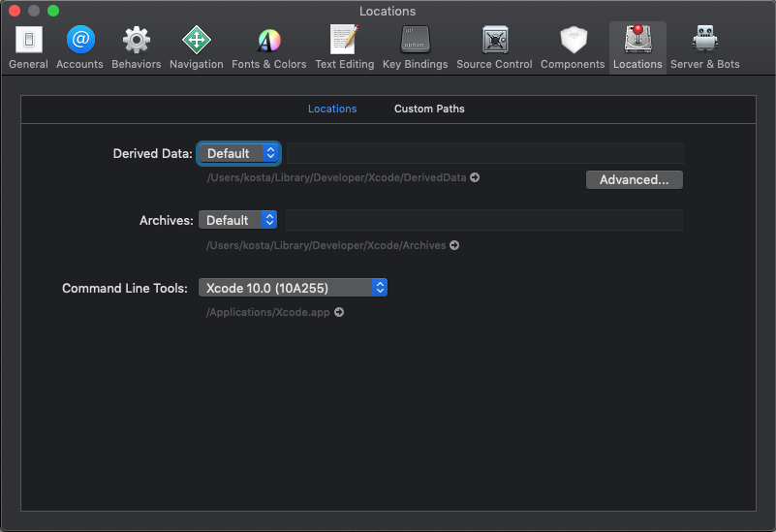Open Fonts & Colors preferences
This screenshot has height=532, width=776.
coord(268,47)
